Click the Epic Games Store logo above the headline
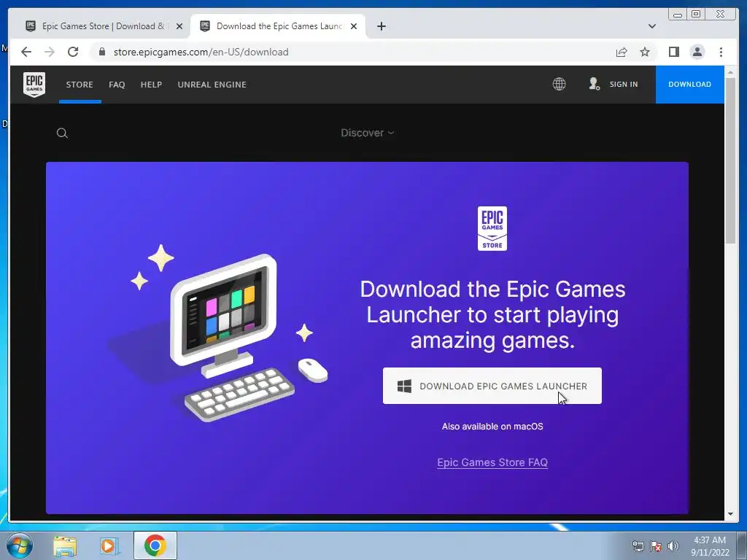747x560 pixels. click(492, 228)
